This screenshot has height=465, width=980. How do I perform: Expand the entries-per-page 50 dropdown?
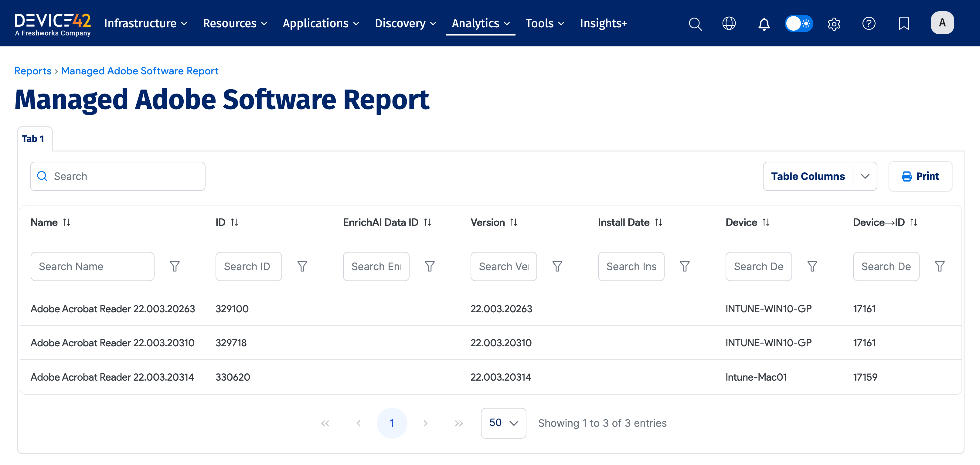coord(503,423)
